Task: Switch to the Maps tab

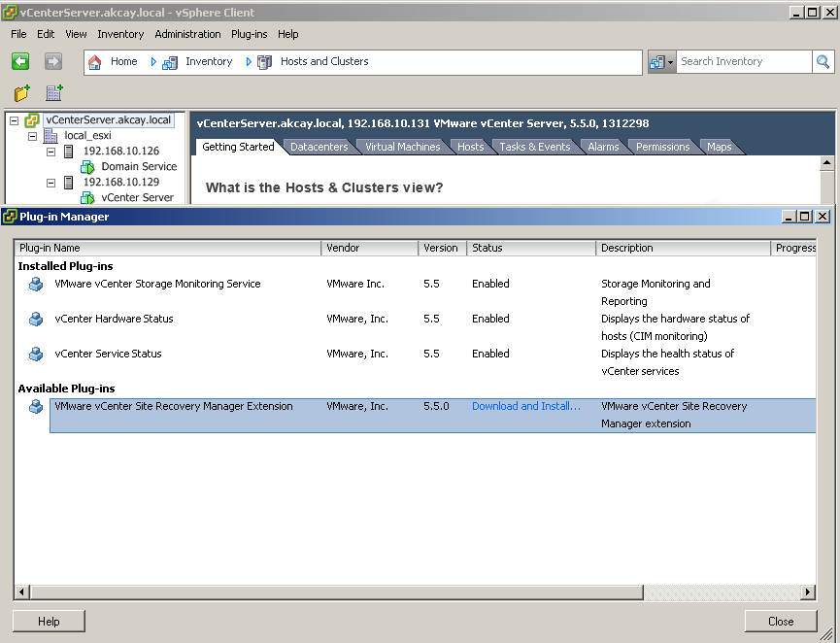Action: click(x=719, y=147)
